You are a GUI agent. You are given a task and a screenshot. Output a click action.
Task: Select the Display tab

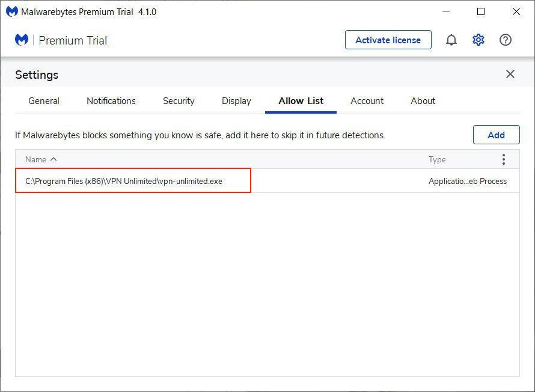click(236, 101)
